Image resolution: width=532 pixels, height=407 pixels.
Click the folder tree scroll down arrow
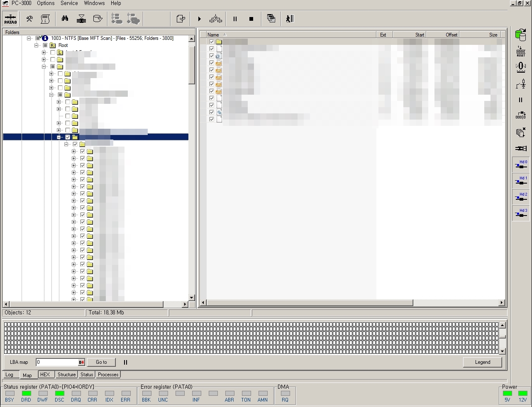click(x=192, y=298)
